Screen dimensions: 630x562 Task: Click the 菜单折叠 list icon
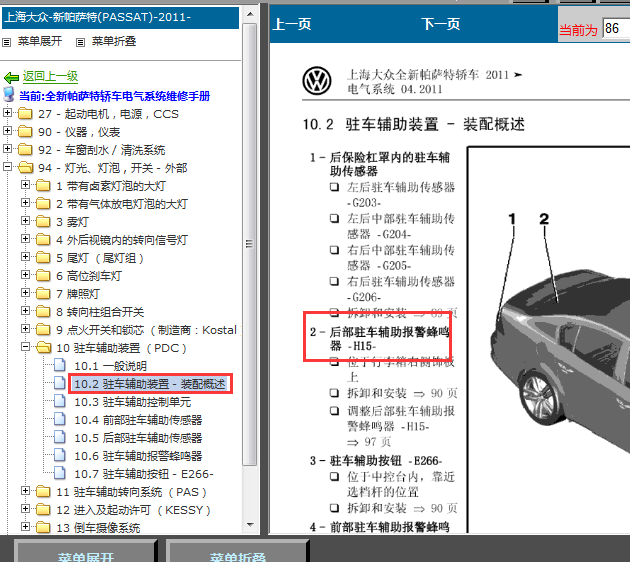[80, 42]
